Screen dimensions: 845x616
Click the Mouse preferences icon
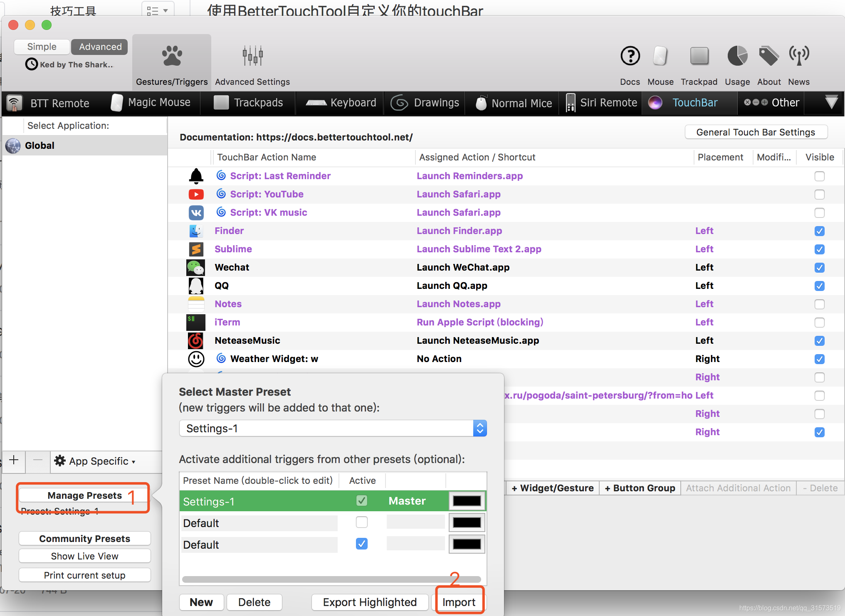point(660,57)
